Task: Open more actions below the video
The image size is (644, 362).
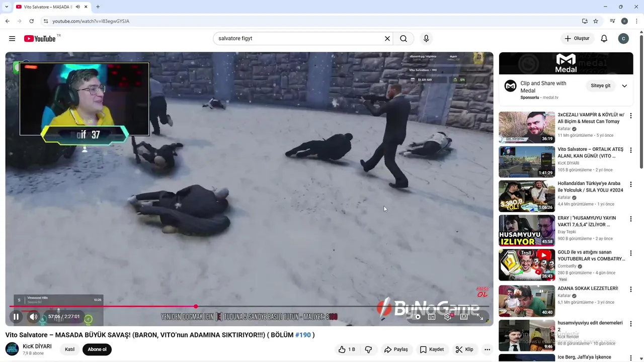Action: pyautogui.click(x=487, y=349)
